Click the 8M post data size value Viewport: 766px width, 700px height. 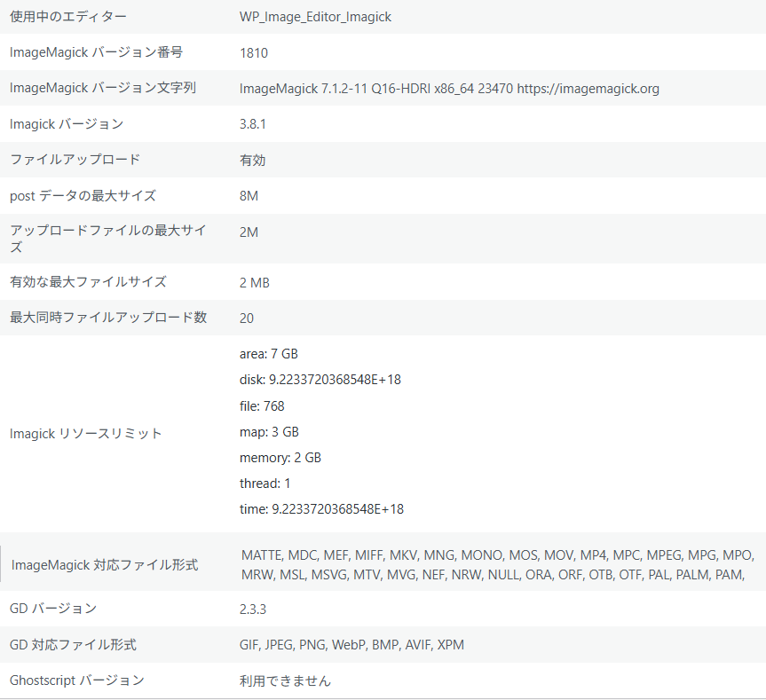249,196
